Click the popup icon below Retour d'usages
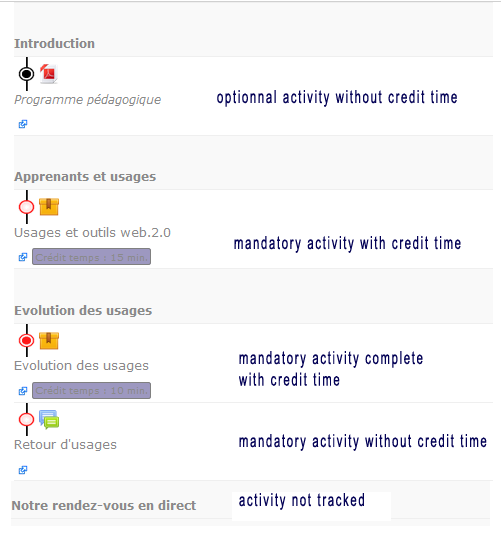 coord(23,470)
